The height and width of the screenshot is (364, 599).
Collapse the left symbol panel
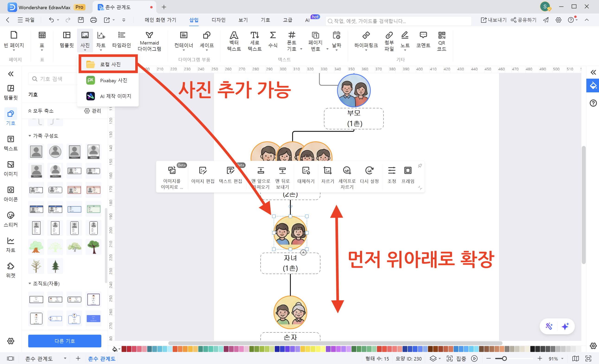[x=11, y=74]
